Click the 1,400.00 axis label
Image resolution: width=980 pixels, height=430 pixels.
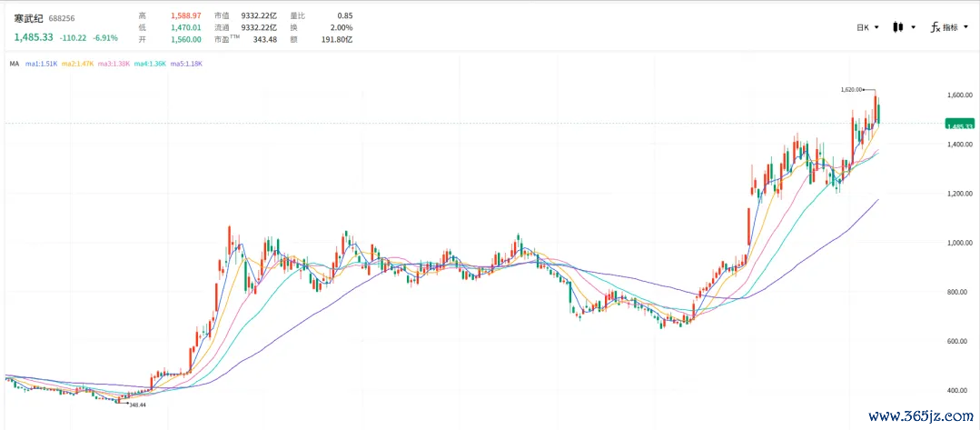coord(959,145)
